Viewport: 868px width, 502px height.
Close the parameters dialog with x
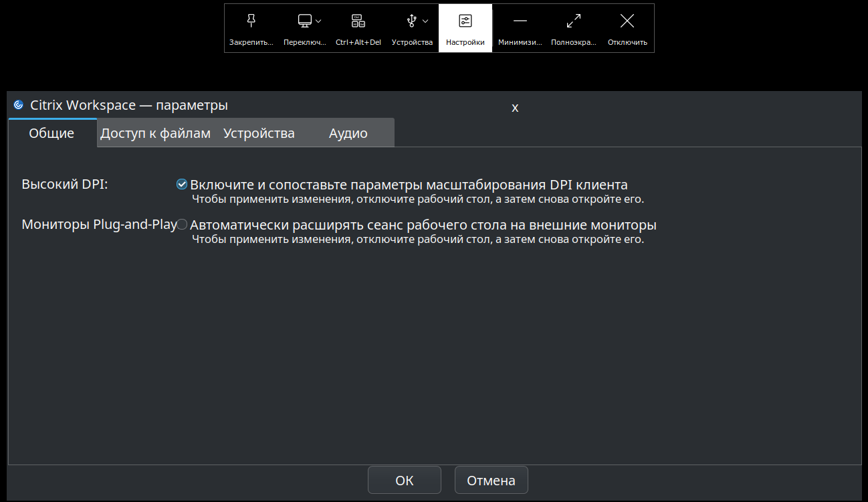[x=515, y=108]
